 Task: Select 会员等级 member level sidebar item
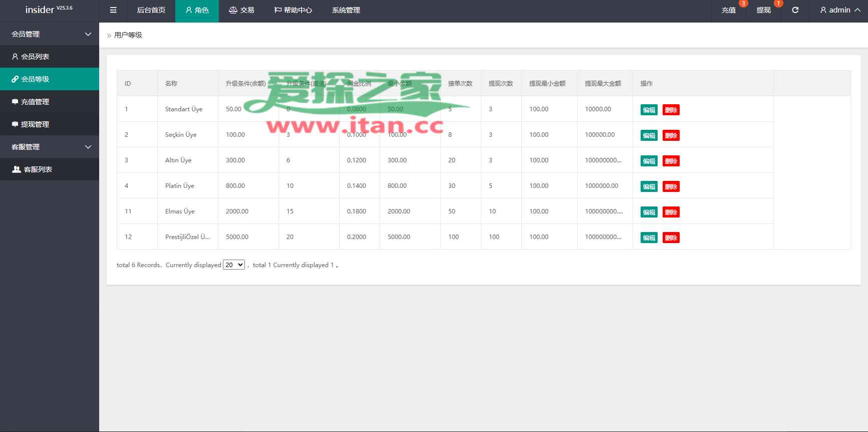pos(35,79)
